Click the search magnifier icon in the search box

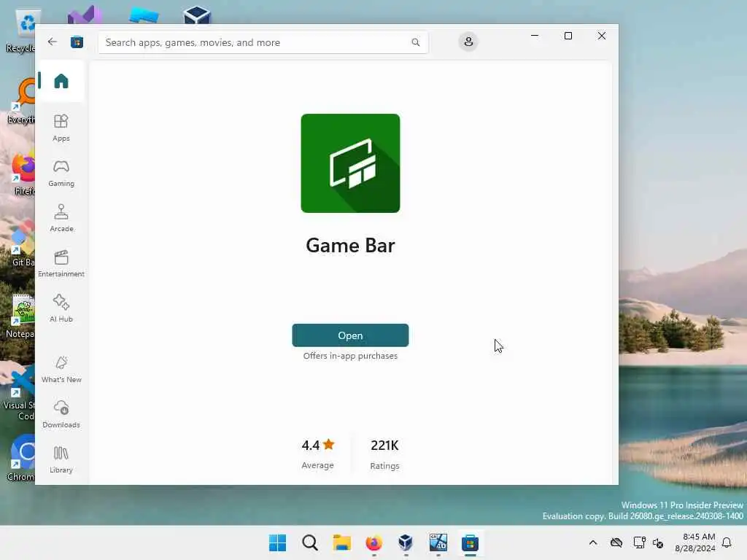point(415,42)
